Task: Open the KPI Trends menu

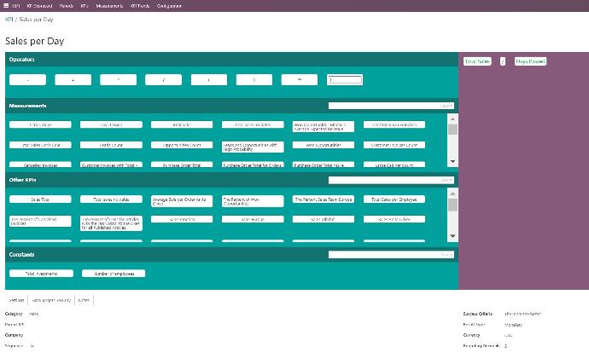Action: coord(140,6)
